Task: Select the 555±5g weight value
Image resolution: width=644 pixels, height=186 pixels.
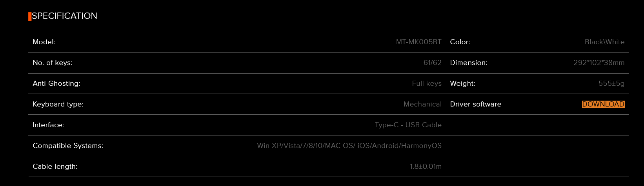Action: (611, 83)
